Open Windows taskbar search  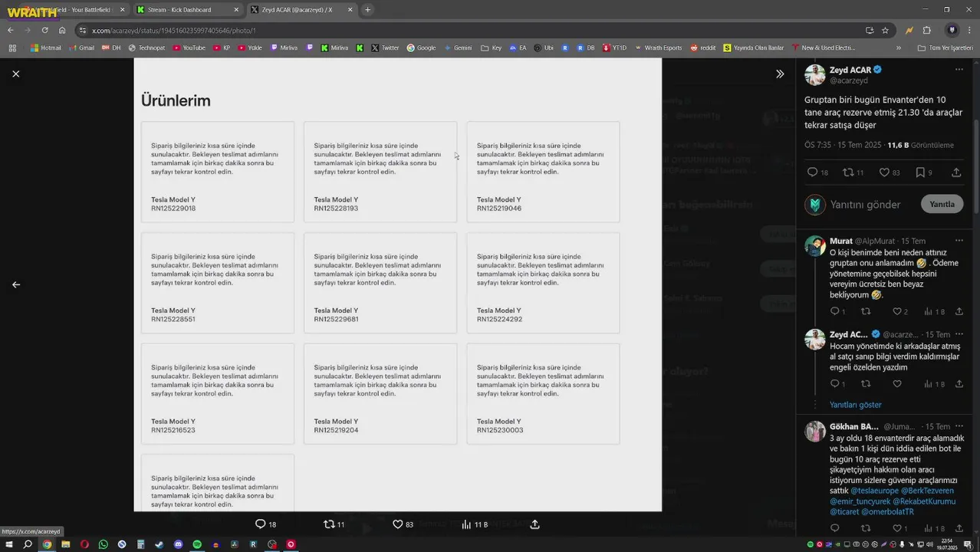[x=28, y=544]
